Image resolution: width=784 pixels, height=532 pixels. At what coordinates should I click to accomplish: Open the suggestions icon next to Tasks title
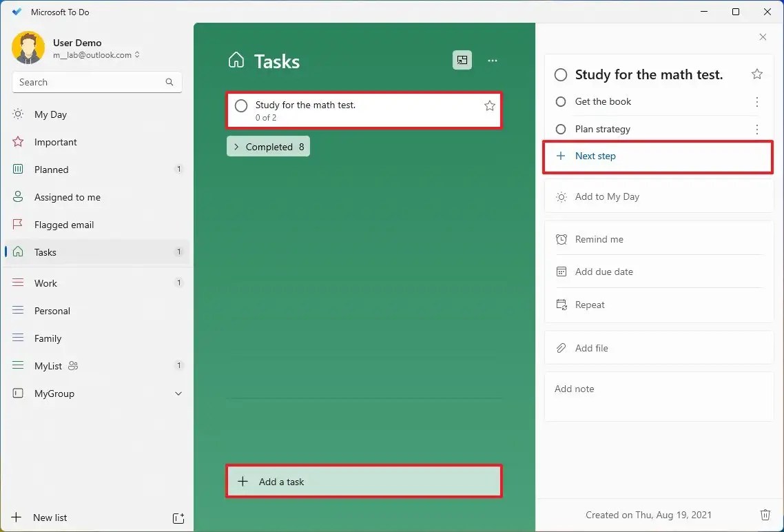(462, 60)
